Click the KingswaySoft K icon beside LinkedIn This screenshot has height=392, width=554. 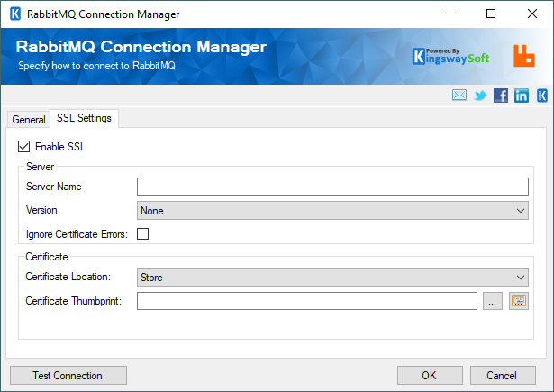(542, 96)
